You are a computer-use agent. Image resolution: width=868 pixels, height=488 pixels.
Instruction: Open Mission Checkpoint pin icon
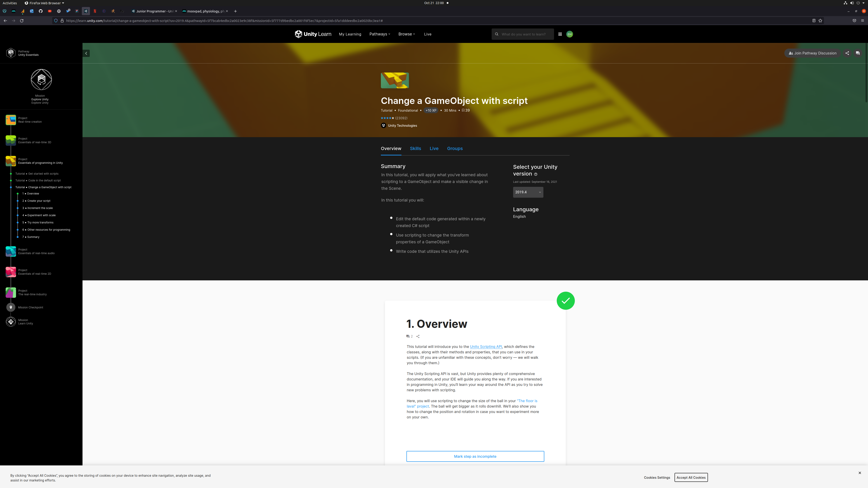pyautogui.click(x=11, y=307)
